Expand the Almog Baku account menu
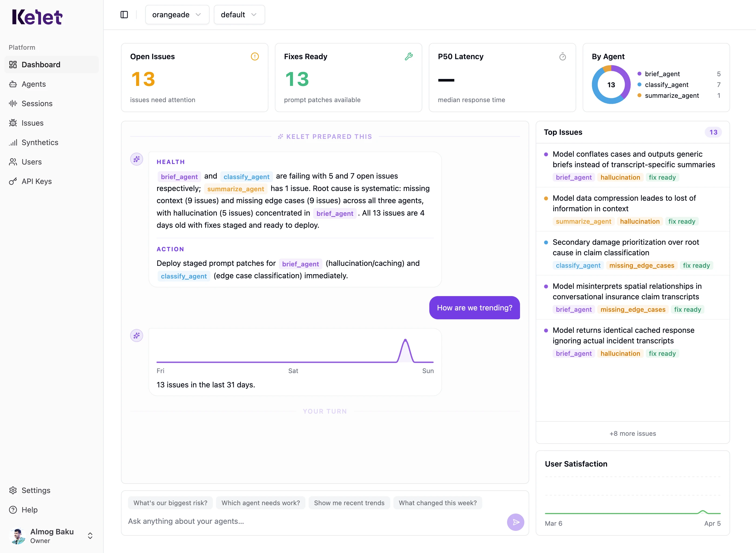 [90, 535]
